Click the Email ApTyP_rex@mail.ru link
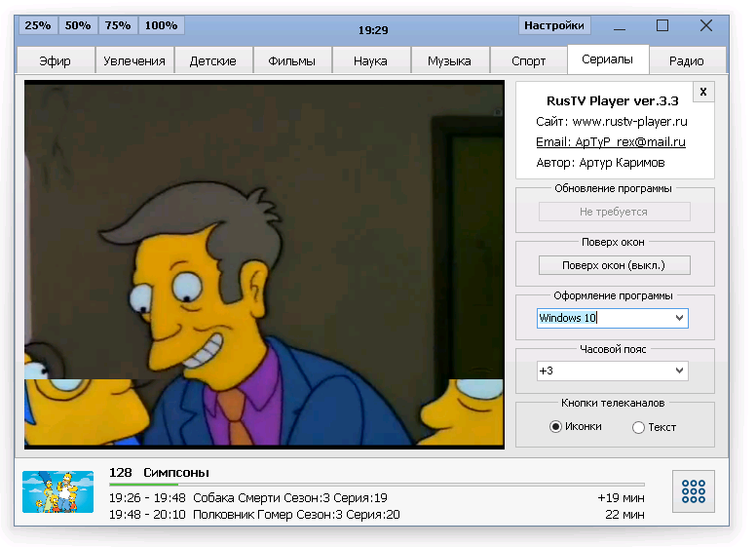 point(611,141)
